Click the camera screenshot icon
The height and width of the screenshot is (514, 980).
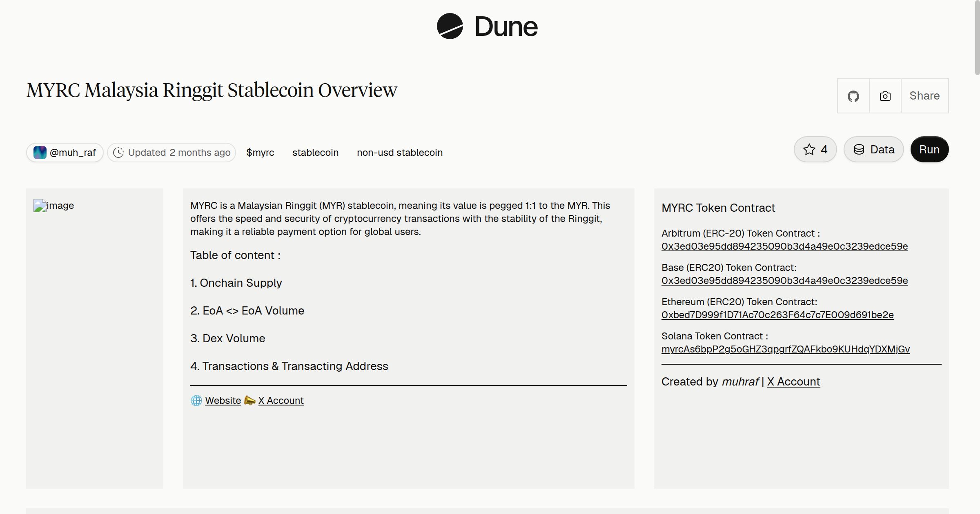pos(885,96)
